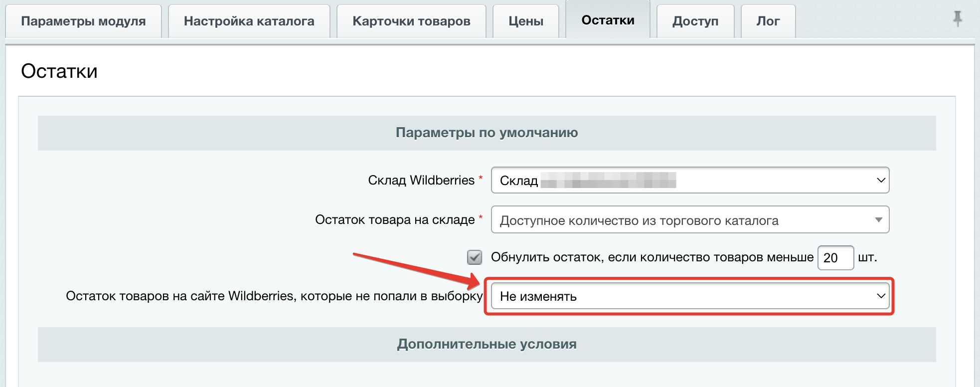The height and width of the screenshot is (387, 980).
Task: Click the Дополнительные условия section header
Action: (x=487, y=344)
